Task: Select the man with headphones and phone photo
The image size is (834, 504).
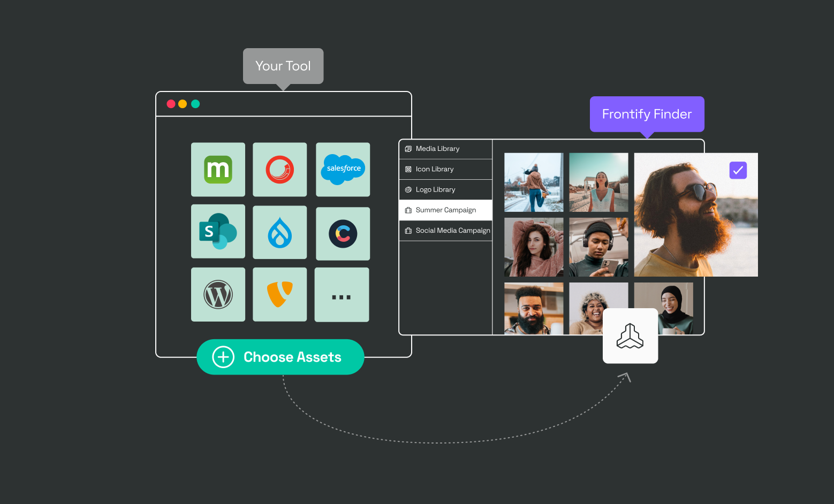Action: pos(598,247)
